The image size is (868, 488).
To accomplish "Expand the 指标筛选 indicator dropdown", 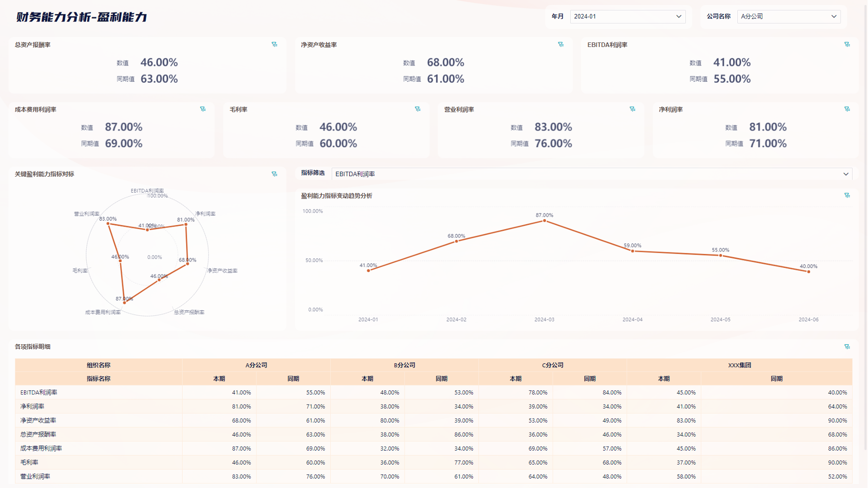I will (x=591, y=174).
